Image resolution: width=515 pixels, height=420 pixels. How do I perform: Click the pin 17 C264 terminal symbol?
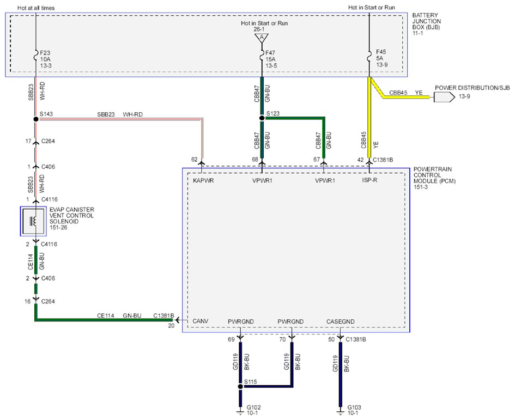36,142
